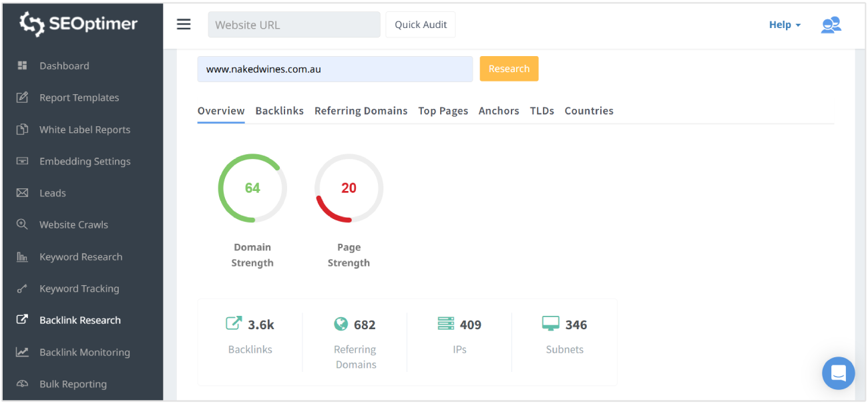Viewport: 868px width, 404px height.
Task: Open Keyword Research using its chart icon
Action: pyautogui.click(x=23, y=256)
